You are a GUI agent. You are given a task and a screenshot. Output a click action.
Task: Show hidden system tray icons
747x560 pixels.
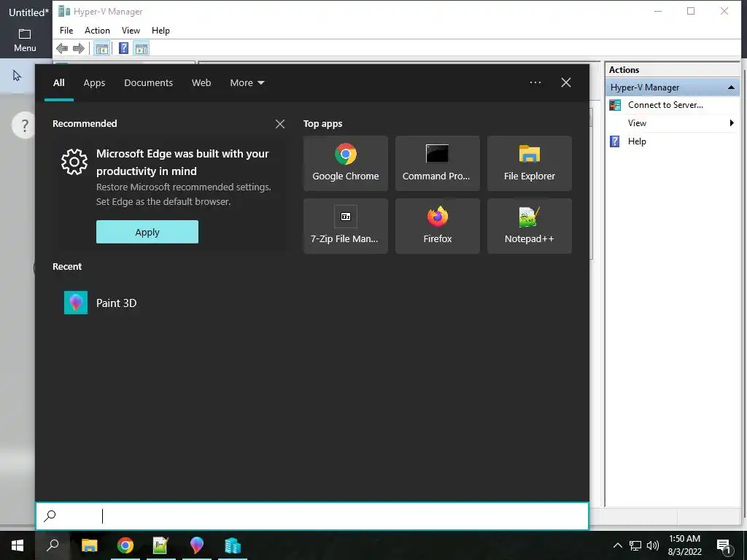click(x=617, y=545)
